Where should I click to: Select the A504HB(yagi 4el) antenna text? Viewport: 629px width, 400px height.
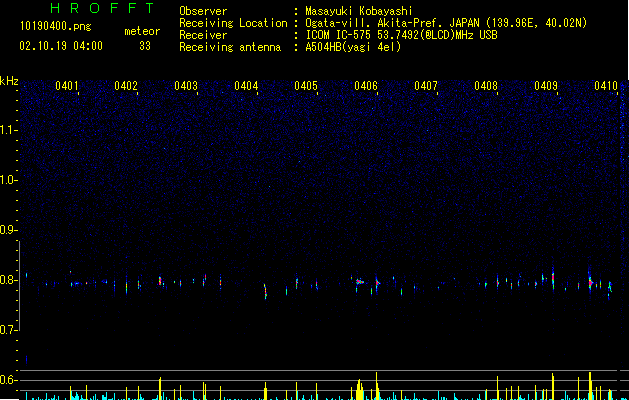click(353, 47)
